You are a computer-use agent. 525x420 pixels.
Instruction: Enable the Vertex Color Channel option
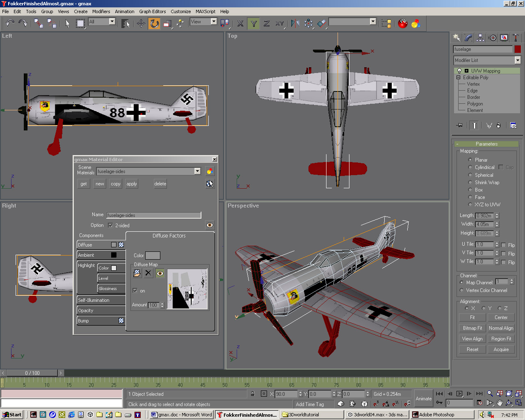[462, 290]
